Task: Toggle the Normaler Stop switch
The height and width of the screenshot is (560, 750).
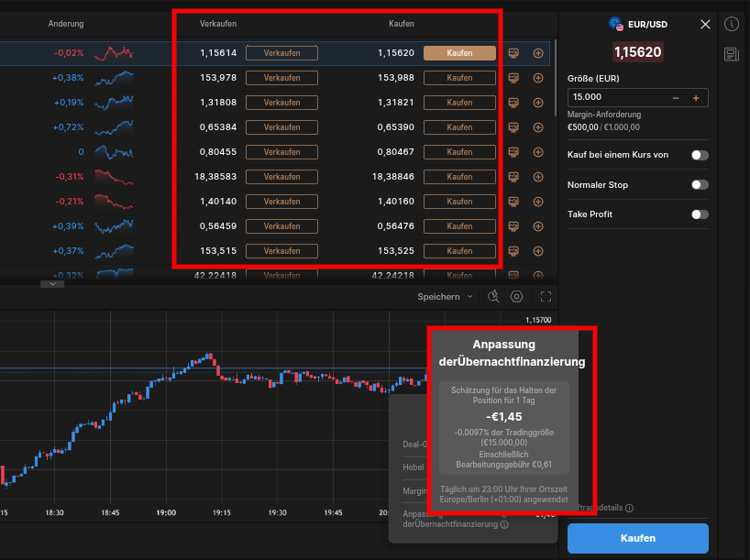Action: coord(700,185)
